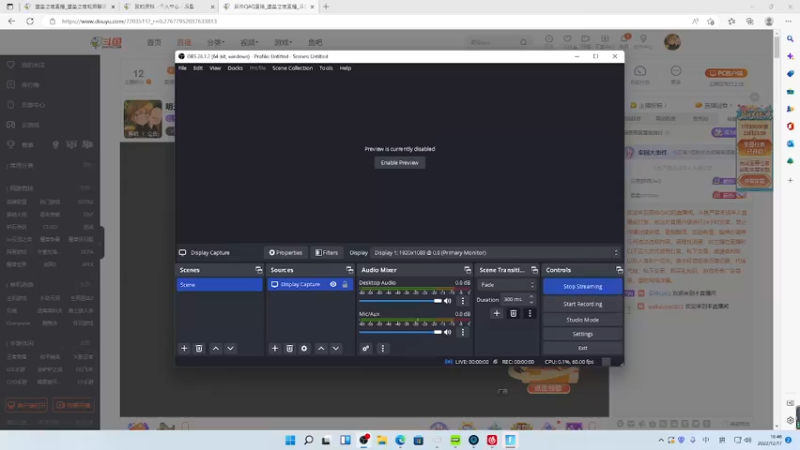Open the File menu in OBS

(x=182, y=68)
